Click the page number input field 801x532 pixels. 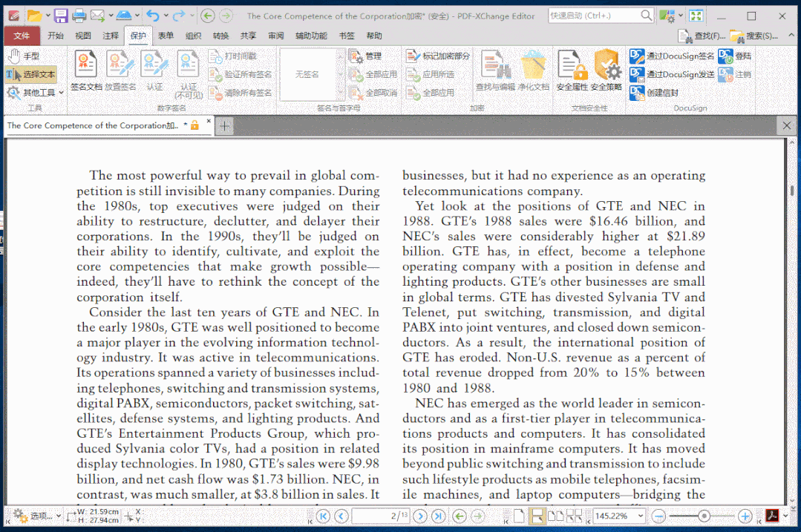(x=380, y=515)
